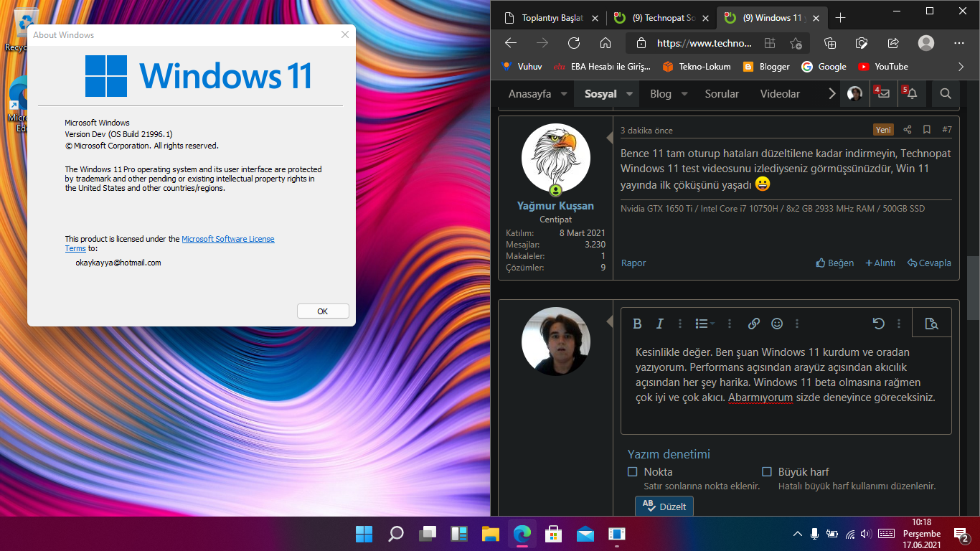Switch to the Technopat Sosyal tab
The image size is (980, 551).
click(660, 18)
